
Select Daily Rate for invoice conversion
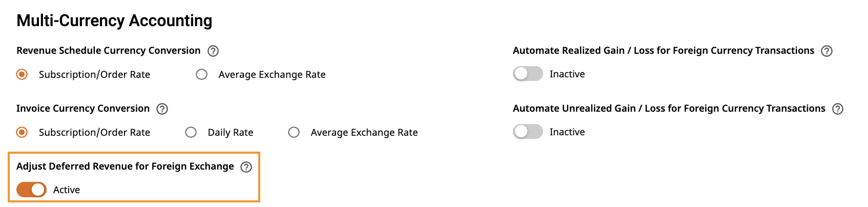[191, 132]
